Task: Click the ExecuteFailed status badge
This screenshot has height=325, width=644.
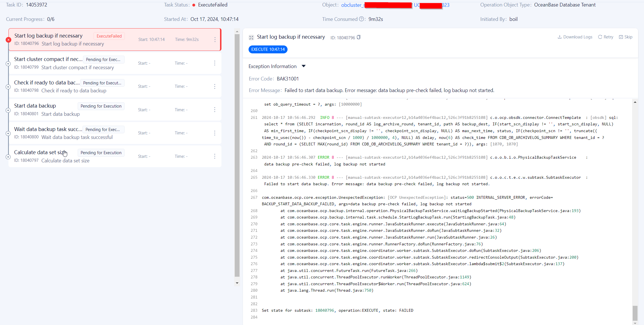Action: pos(109,36)
